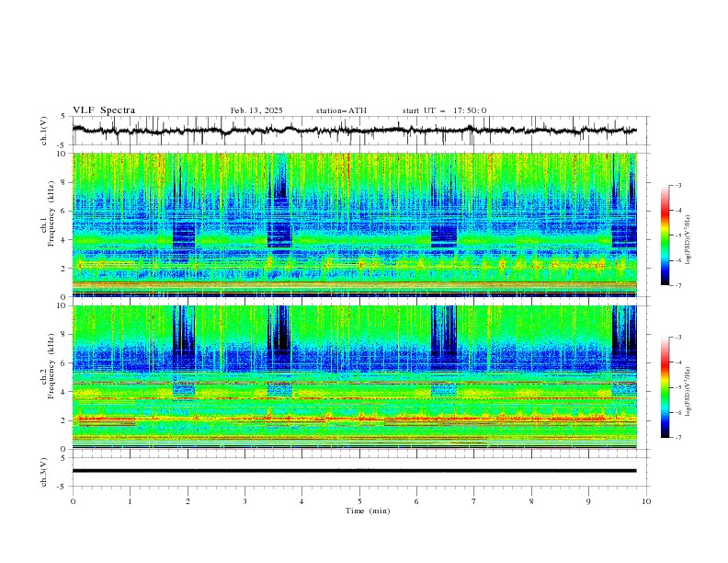Click the ch.2 spectrogram panel
Image resolution: width=728 pixels, height=563 pixels.
coord(354,377)
